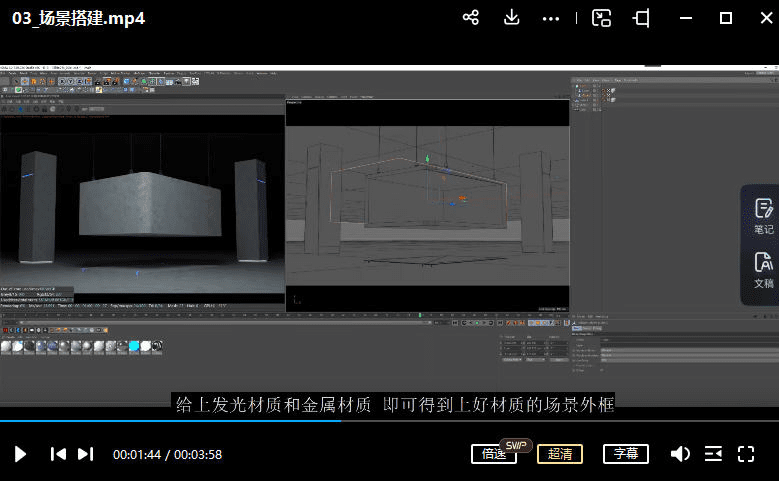Change the 超清 video quality setting
Image resolution: width=779 pixels, height=481 pixels.
point(560,454)
